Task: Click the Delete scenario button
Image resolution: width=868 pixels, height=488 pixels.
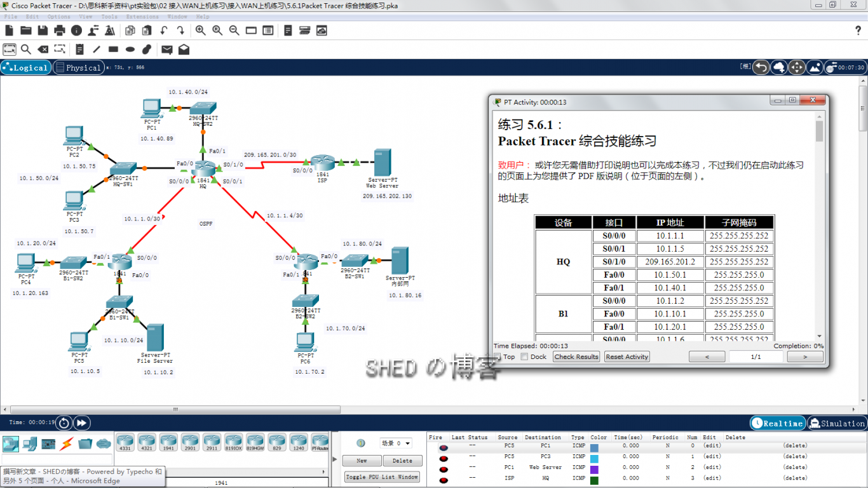Action: point(402,461)
